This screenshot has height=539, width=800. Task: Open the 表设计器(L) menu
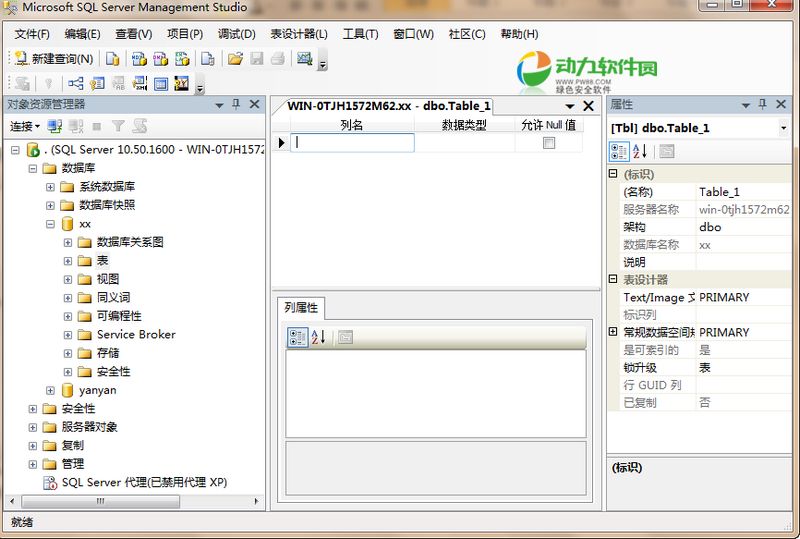coord(299,34)
